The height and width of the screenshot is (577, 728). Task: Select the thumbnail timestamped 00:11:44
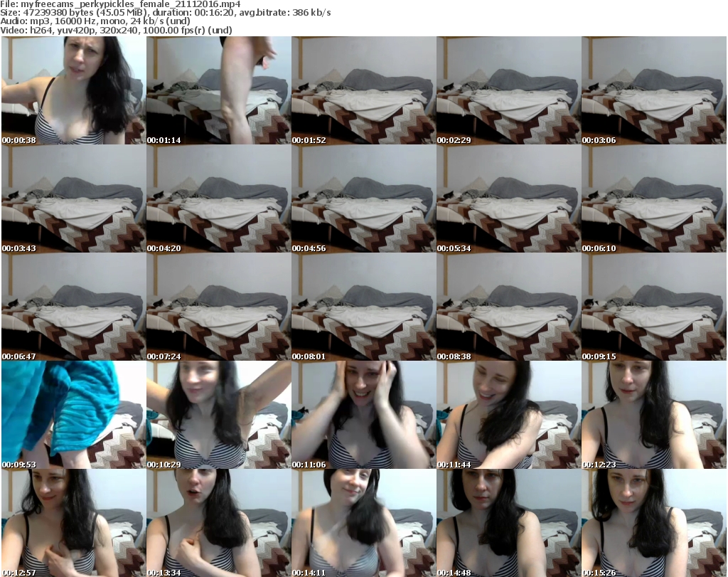[x=509, y=415]
